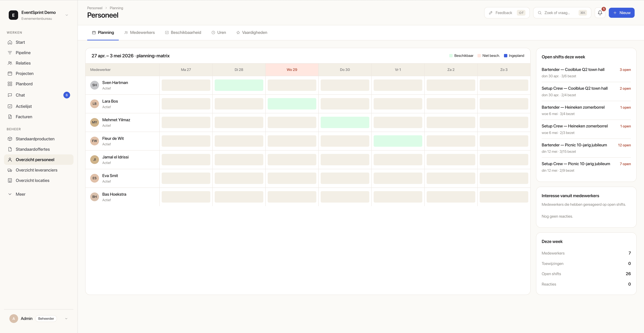Toggle Lara Bos's Wo 29 availability cell
This screenshot has width=644, height=333.
point(292,104)
